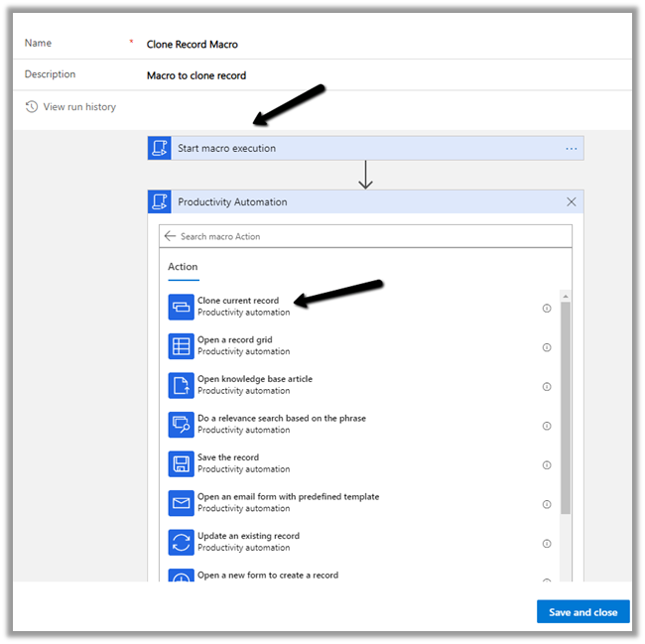Click the Update an existing record icon
The width and height of the screenshot is (645, 644).
[181, 542]
